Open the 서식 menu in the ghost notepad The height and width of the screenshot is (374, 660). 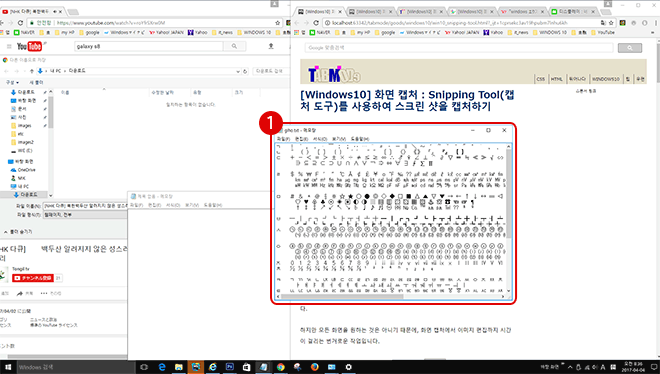(320, 139)
